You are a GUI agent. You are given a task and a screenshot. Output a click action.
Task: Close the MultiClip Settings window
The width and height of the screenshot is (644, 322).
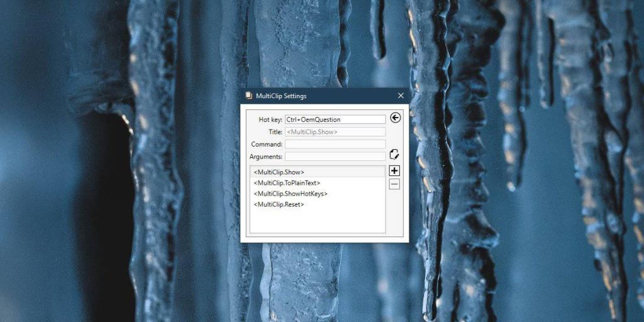pyautogui.click(x=401, y=96)
